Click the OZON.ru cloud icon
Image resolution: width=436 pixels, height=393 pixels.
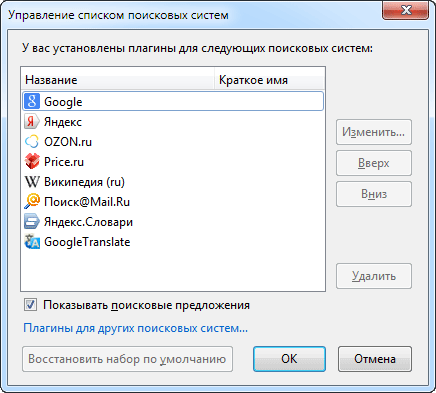pyautogui.click(x=32, y=142)
